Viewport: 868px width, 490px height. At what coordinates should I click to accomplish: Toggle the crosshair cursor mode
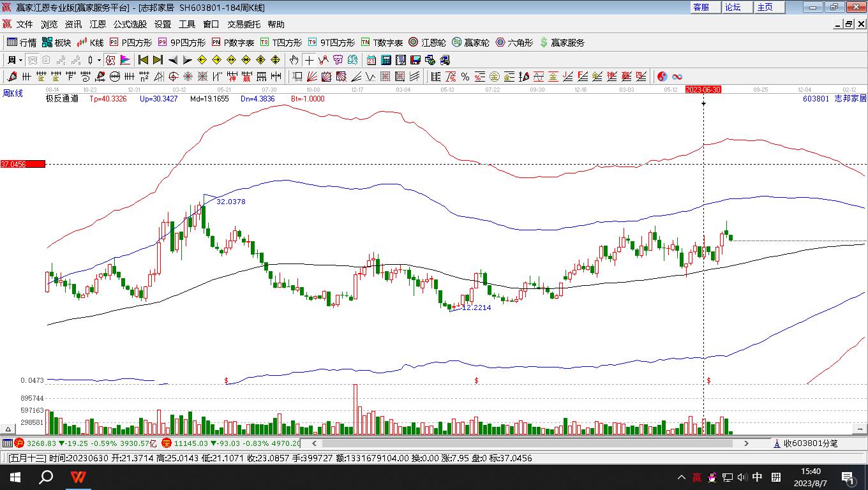point(309,60)
